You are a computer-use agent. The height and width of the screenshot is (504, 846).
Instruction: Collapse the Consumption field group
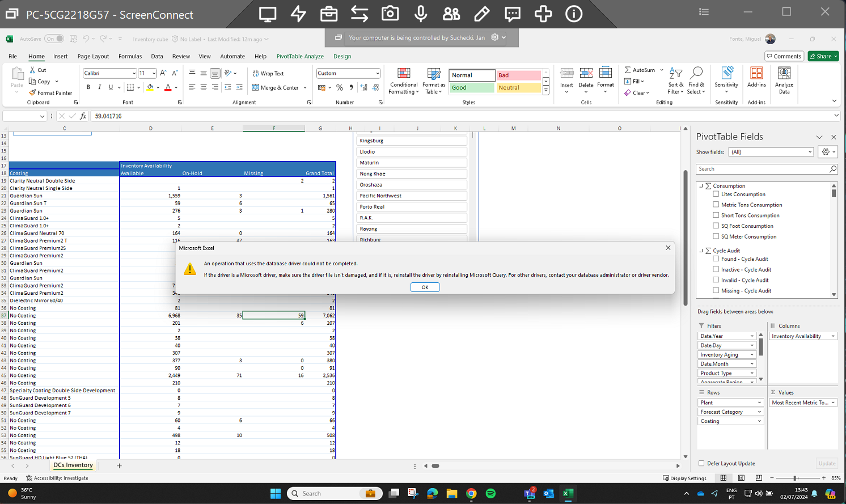click(701, 186)
